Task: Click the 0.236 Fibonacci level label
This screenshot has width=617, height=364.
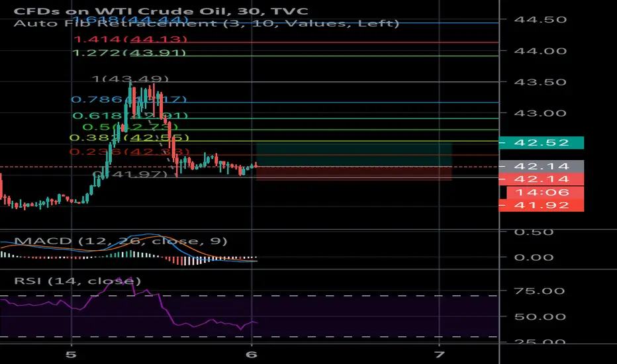Action: tap(130, 152)
